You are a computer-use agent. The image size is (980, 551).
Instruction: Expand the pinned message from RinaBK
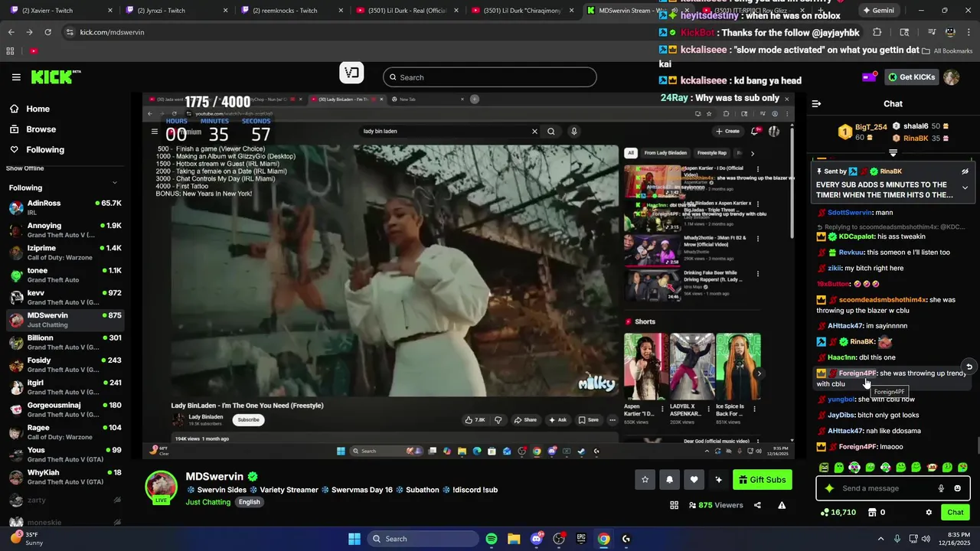tap(965, 187)
